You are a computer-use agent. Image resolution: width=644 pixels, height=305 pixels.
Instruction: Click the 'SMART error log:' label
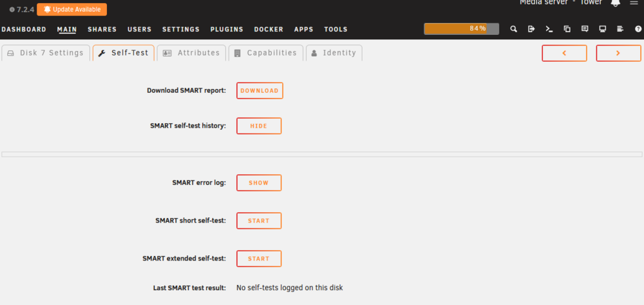pos(199,183)
